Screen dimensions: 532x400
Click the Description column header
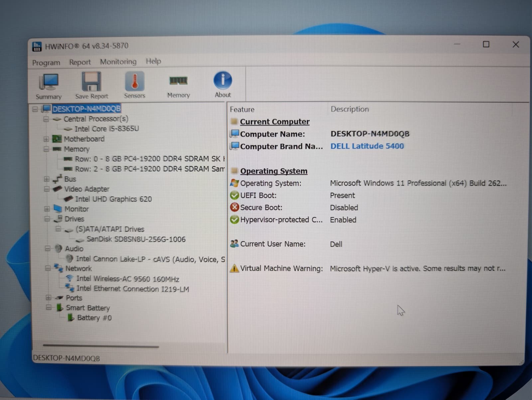click(350, 109)
